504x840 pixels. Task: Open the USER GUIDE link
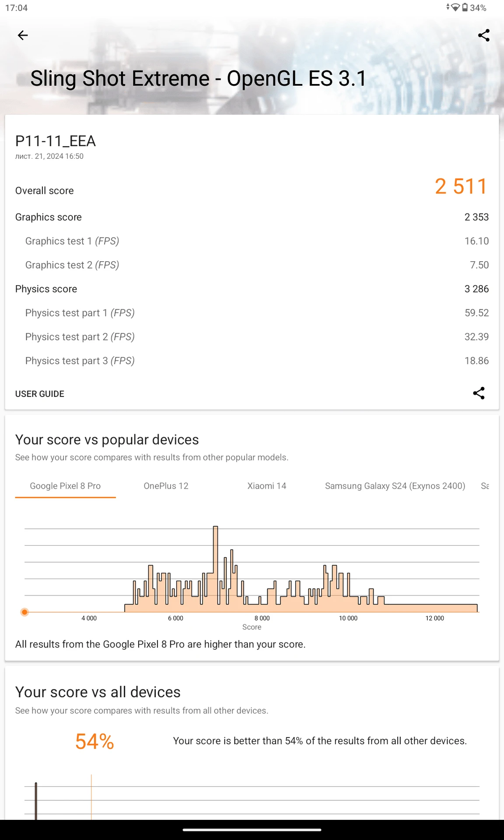(40, 394)
